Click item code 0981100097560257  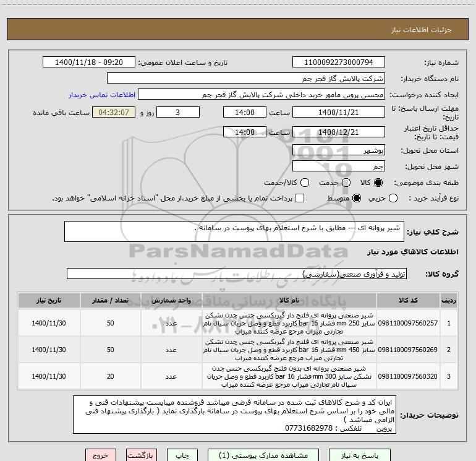tap(408, 323)
